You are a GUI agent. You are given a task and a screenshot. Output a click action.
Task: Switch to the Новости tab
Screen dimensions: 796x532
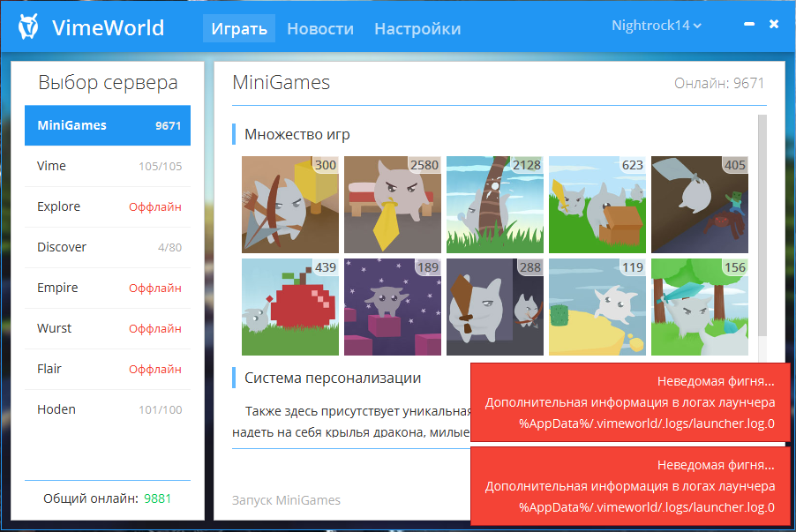[x=320, y=28]
